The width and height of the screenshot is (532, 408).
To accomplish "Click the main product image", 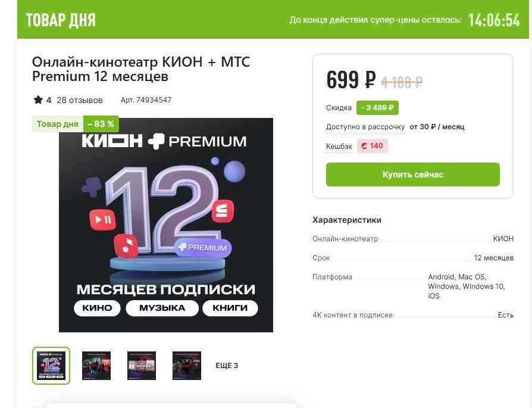I will 166,225.
